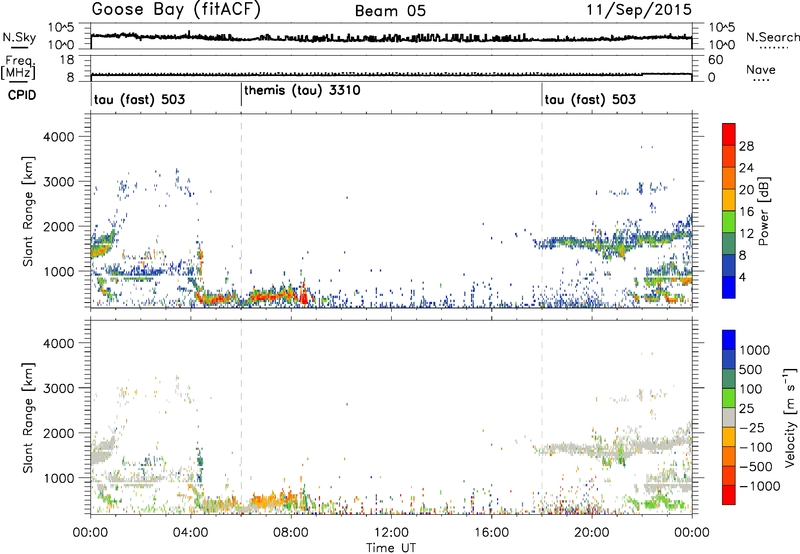Click the '3000' tick on the Velocity panel axis

(x=58, y=388)
